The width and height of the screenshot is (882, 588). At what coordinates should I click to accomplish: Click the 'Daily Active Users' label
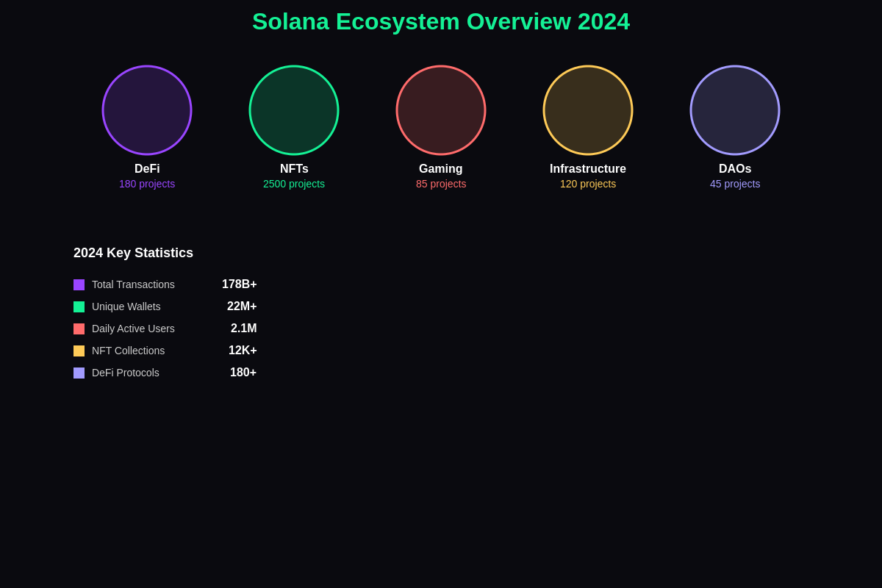pos(133,329)
